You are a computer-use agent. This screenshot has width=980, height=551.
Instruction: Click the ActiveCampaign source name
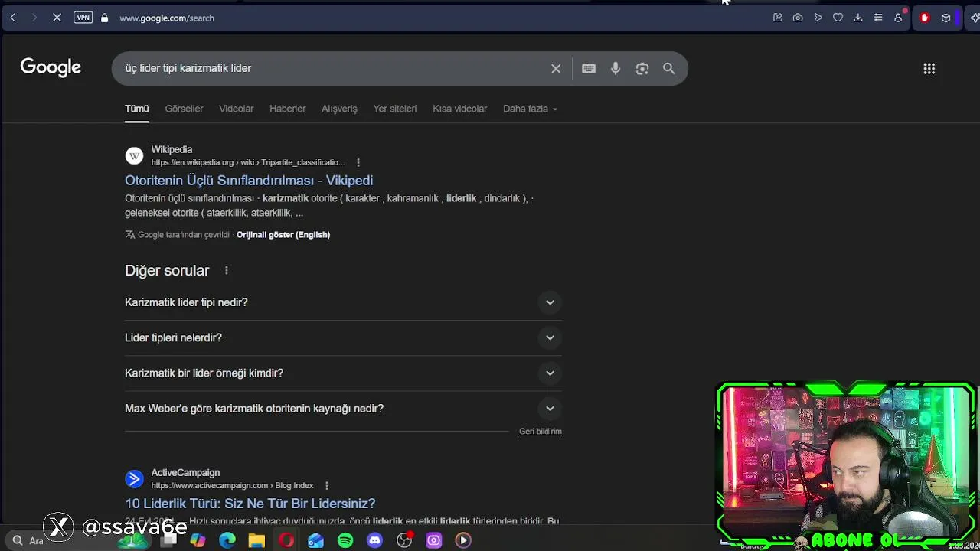point(185,473)
